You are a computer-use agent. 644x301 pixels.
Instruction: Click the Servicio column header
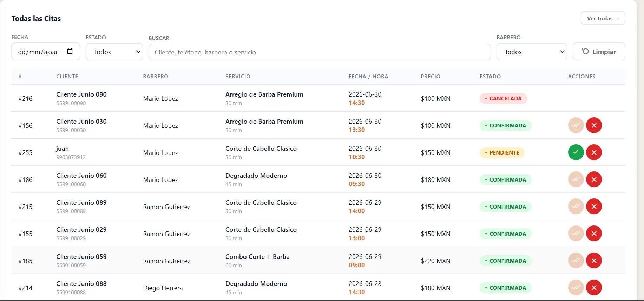coord(238,76)
